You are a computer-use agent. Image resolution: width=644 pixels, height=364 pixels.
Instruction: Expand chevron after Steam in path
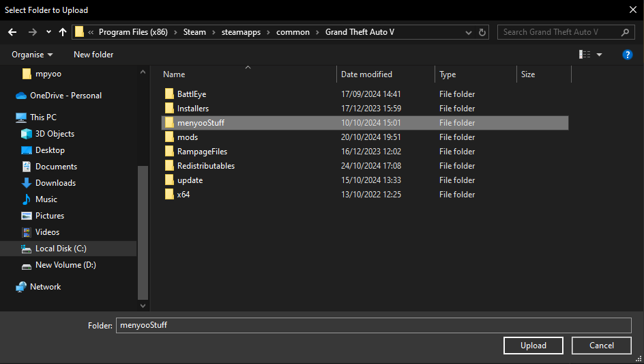coord(214,32)
